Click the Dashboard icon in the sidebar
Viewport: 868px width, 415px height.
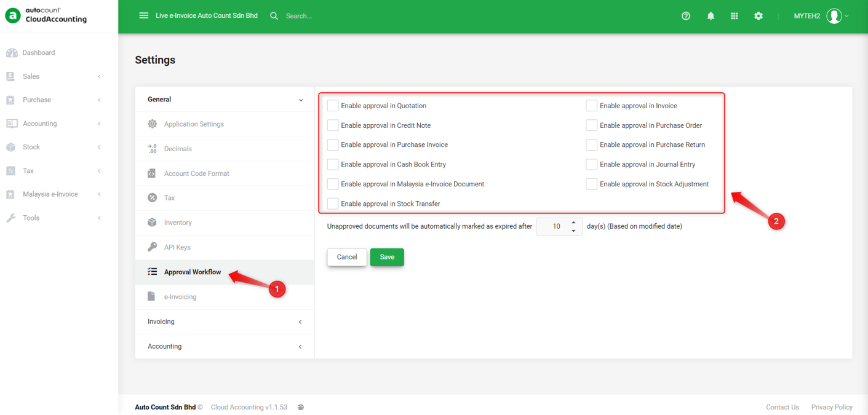[12, 53]
